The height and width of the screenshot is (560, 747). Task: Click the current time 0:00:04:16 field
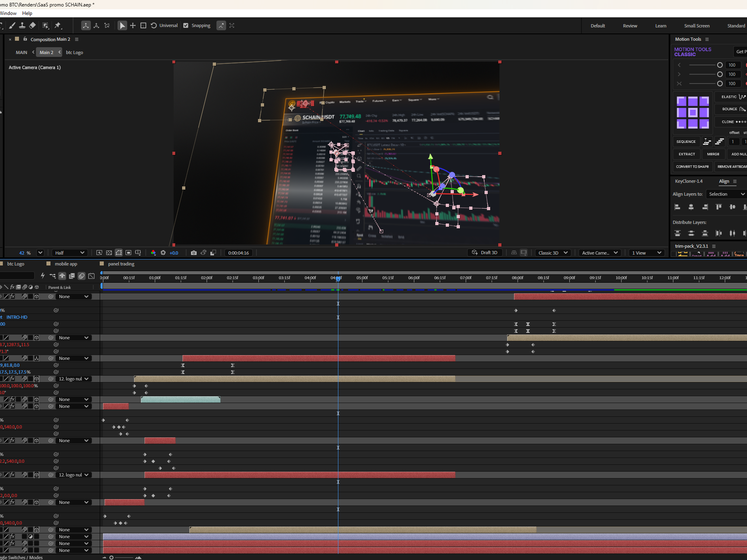[238, 253]
